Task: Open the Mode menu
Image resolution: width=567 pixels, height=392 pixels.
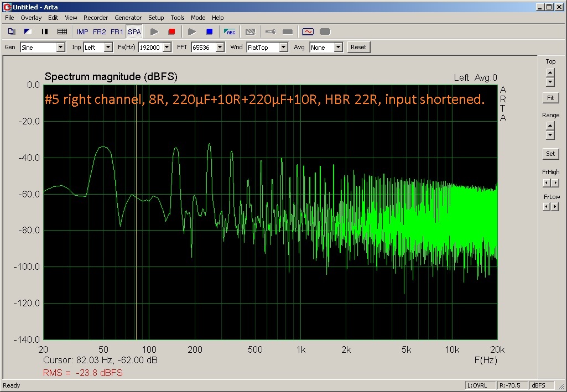Action: [x=198, y=18]
